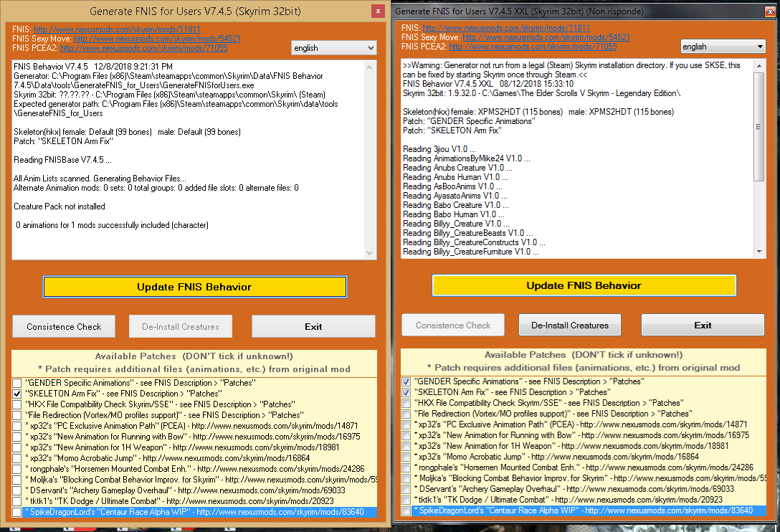Click right XXL window title bar (Non risponde)

pos(519,11)
